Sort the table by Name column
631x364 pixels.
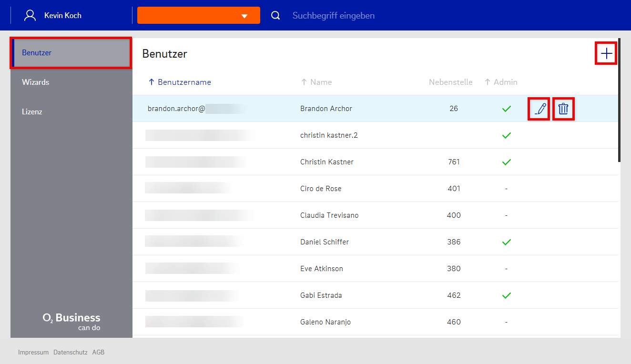pyautogui.click(x=321, y=82)
